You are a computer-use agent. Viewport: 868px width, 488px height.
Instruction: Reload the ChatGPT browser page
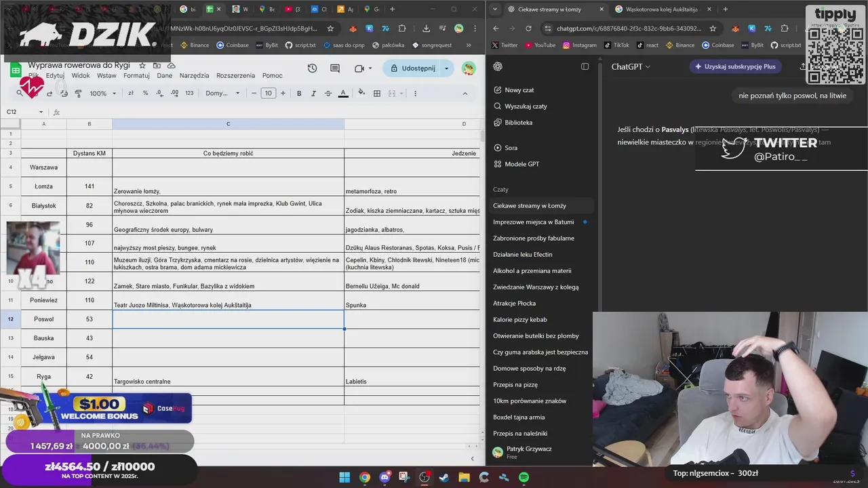coord(528,28)
